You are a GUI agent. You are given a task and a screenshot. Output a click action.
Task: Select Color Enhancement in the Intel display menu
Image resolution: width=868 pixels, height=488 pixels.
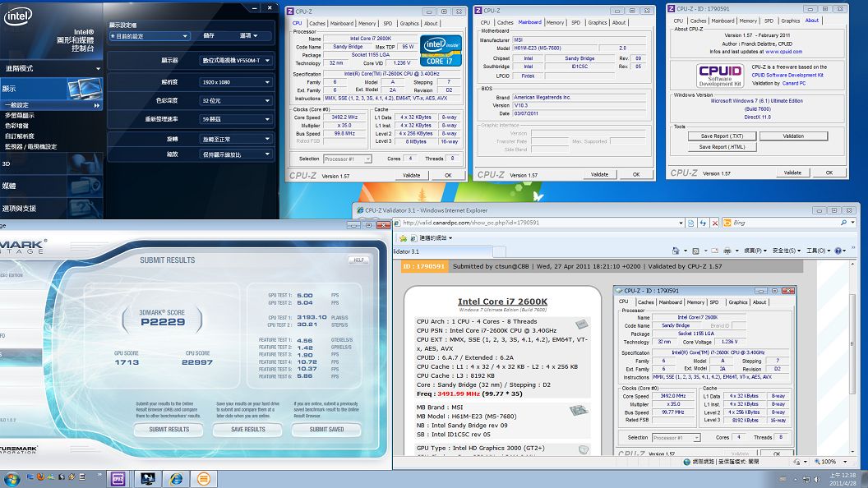pos(16,126)
